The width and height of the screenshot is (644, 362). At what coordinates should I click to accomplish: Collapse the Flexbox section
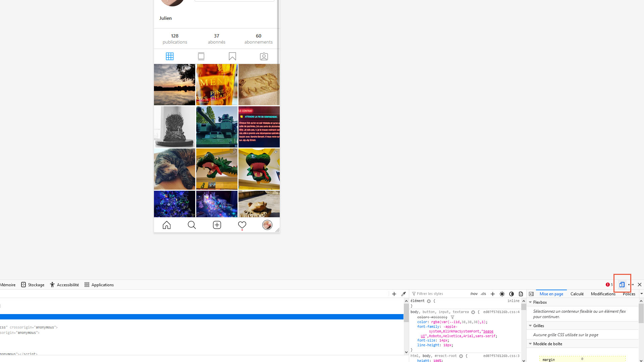[531, 302]
